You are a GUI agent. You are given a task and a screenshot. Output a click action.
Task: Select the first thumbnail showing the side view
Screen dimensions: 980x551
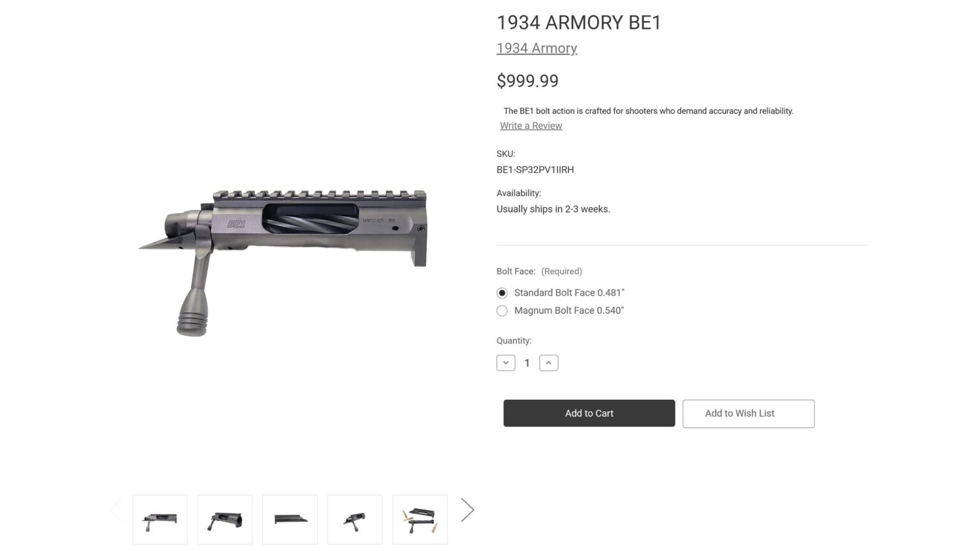click(160, 519)
